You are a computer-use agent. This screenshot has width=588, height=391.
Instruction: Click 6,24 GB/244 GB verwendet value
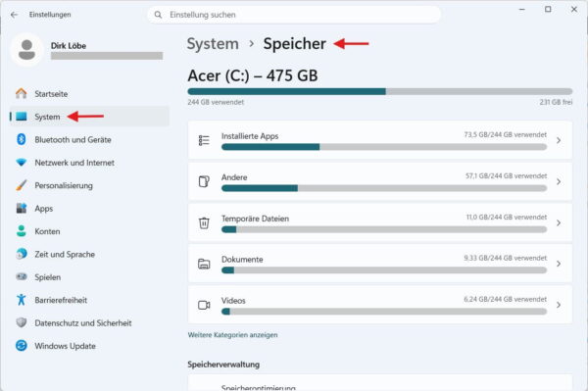(x=505, y=299)
